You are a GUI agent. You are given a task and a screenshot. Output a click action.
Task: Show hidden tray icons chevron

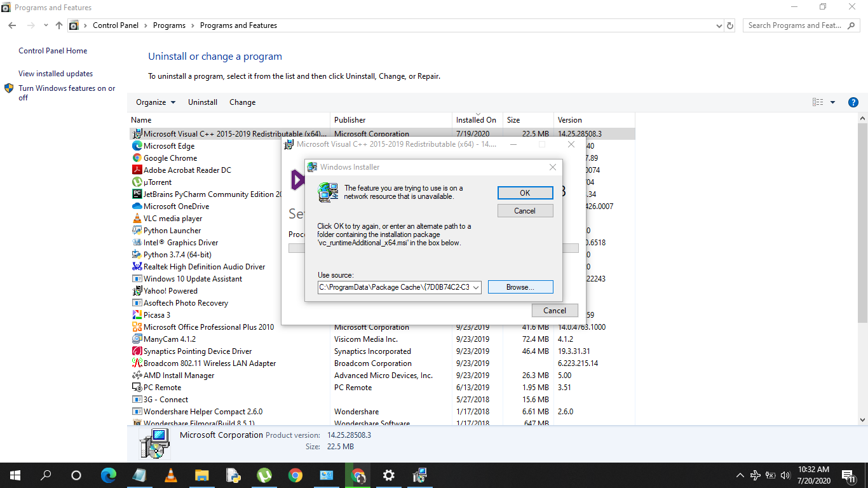740,475
